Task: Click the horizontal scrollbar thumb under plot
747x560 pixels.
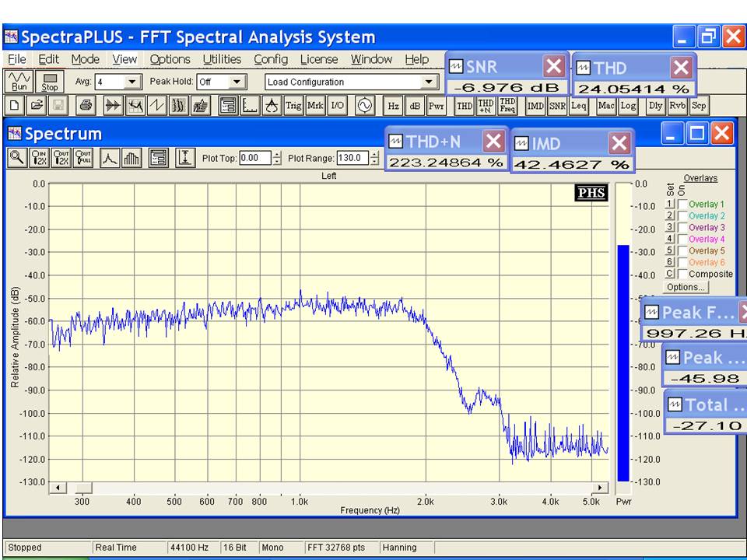Action: click(x=83, y=488)
